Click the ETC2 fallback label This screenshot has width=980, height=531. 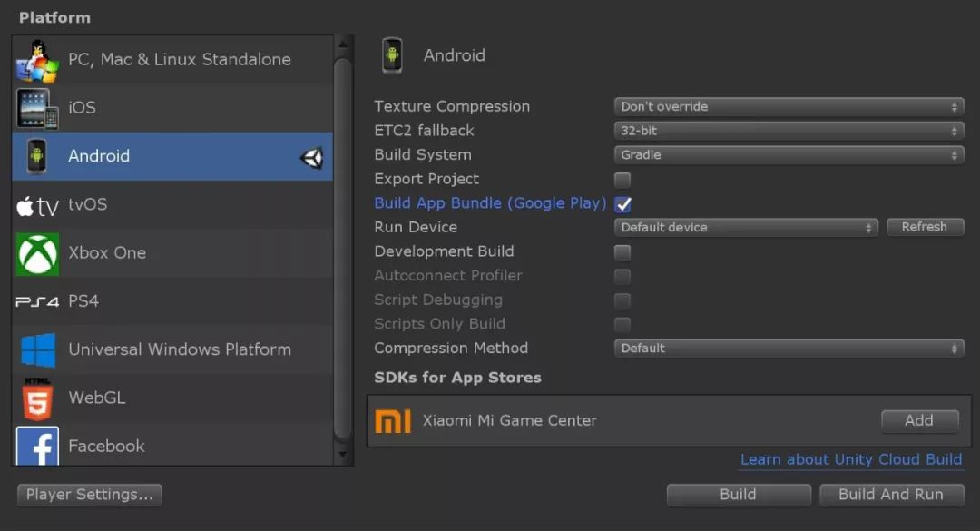pyautogui.click(x=425, y=131)
